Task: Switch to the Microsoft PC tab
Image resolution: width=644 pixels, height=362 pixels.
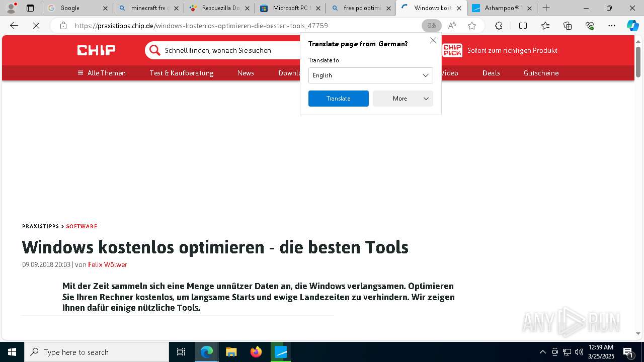Action: point(291,8)
